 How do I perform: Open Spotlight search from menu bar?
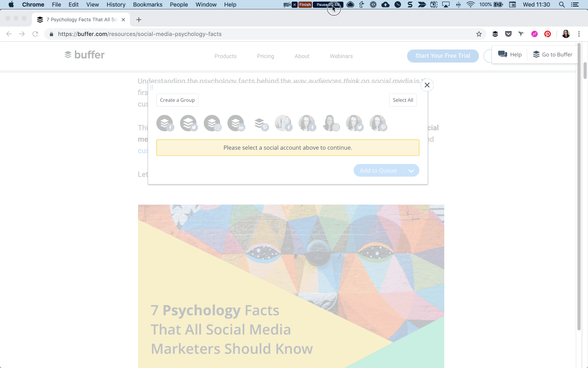click(x=561, y=4)
